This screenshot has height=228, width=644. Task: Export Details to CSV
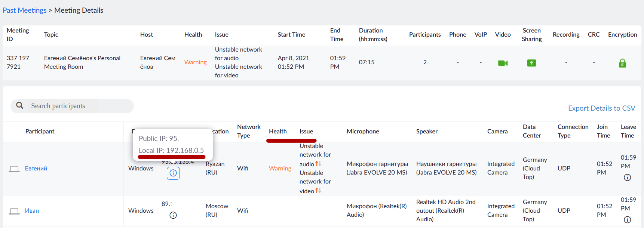pos(601,108)
